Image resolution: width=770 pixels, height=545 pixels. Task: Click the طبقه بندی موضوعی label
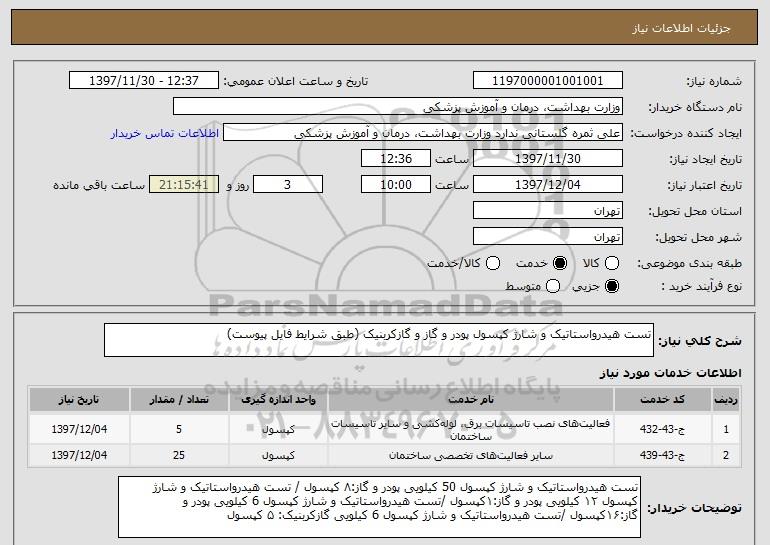pyautogui.click(x=689, y=264)
